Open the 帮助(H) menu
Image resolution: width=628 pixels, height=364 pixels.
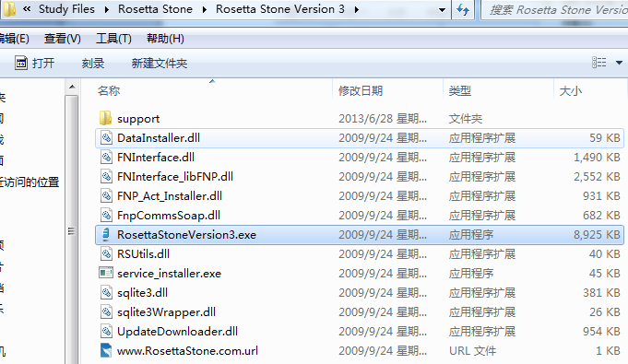click(165, 39)
